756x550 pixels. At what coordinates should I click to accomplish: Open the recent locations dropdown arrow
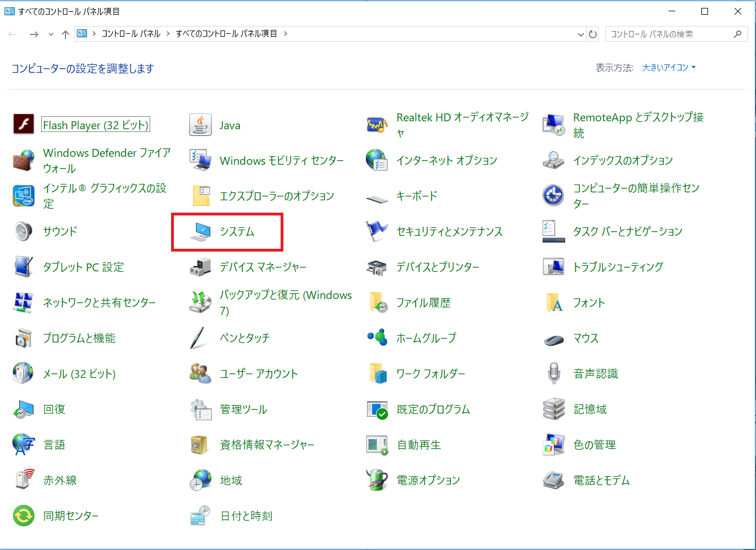click(51, 34)
